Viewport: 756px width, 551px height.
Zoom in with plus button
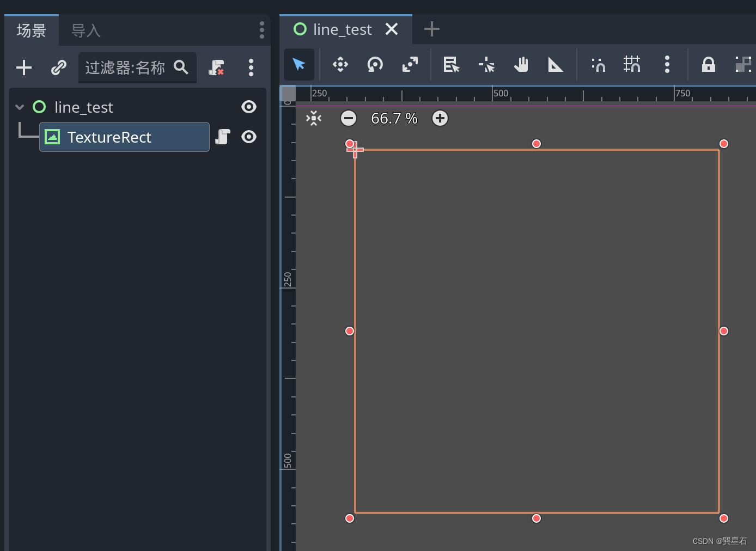coord(440,118)
